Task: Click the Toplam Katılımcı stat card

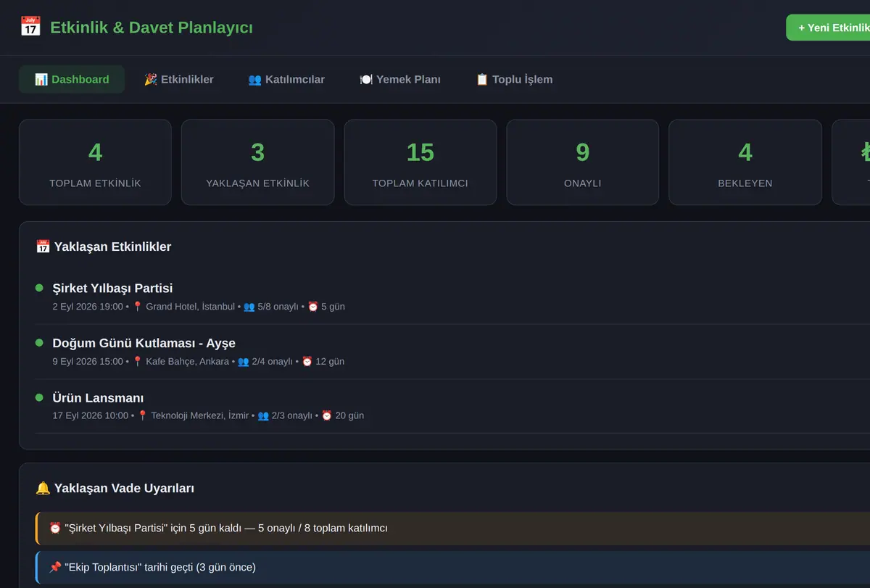Action: point(420,162)
